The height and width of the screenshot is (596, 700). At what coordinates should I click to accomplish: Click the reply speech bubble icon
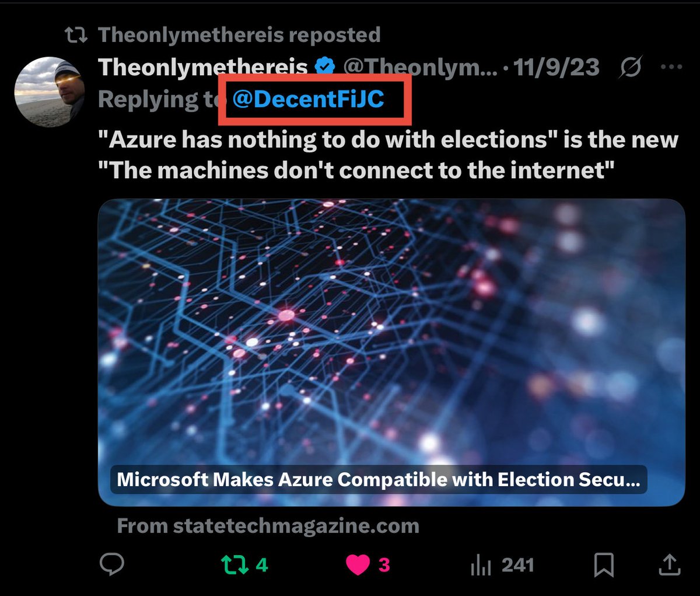(111, 564)
